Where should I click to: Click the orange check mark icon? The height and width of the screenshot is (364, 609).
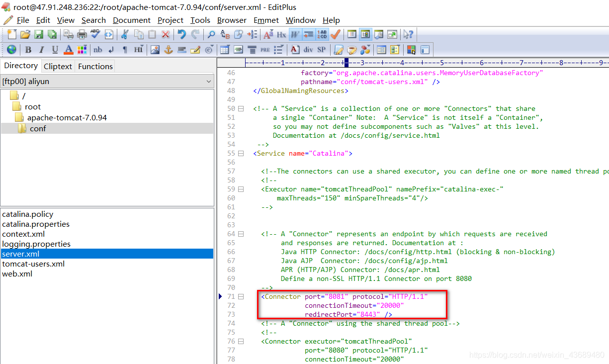point(335,34)
